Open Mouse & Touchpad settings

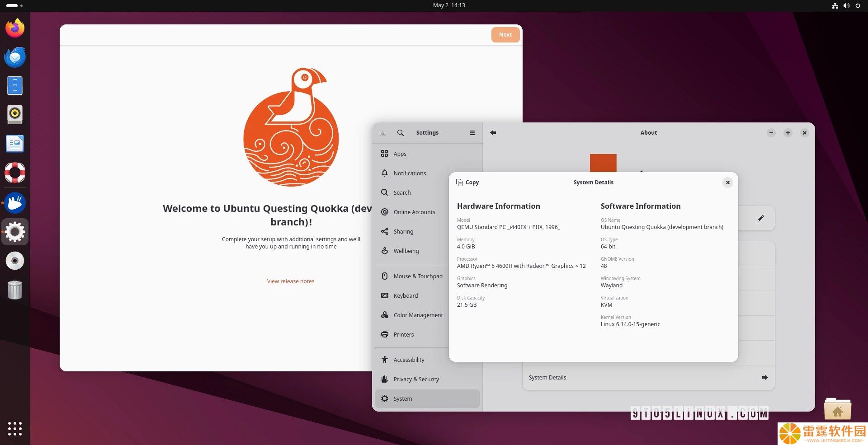pyautogui.click(x=427, y=276)
